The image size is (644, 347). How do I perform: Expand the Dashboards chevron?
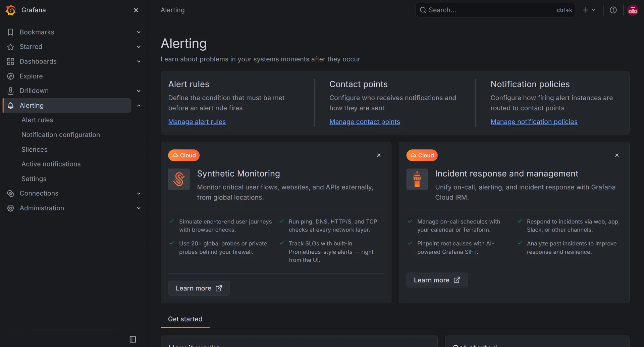point(139,61)
